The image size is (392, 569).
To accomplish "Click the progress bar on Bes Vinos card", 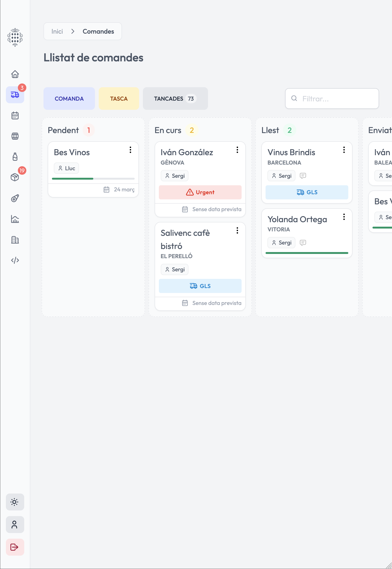I will [x=93, y=179].
